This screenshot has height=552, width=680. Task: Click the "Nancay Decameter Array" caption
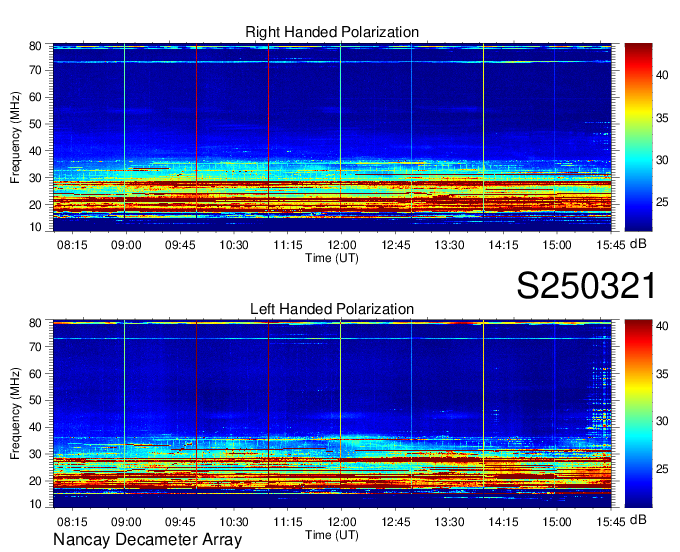point(147,540)
